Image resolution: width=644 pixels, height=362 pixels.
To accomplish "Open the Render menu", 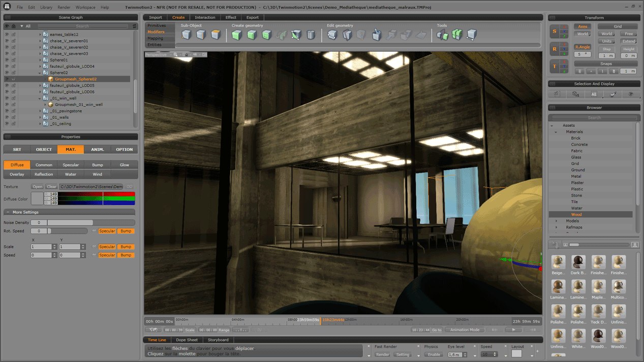I will pos(64,8).
